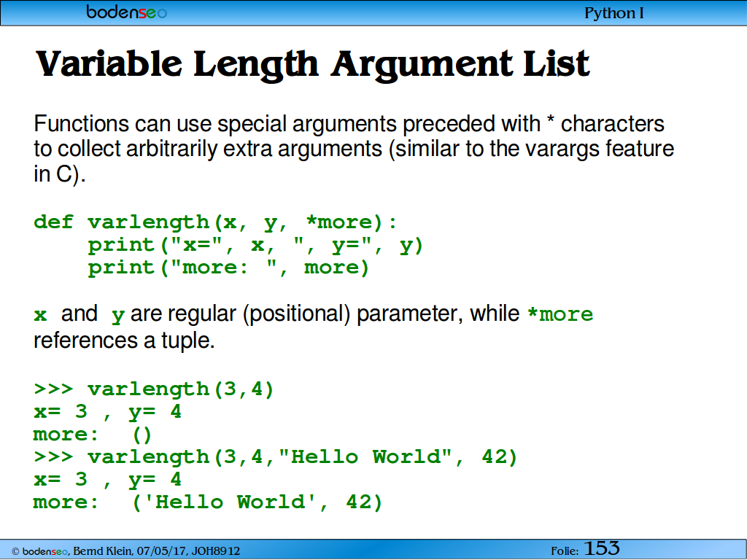Viewport: 747px width, 560px height.
Task: Click the code line 'print("more: ", more)'
Action: [228, 268]
